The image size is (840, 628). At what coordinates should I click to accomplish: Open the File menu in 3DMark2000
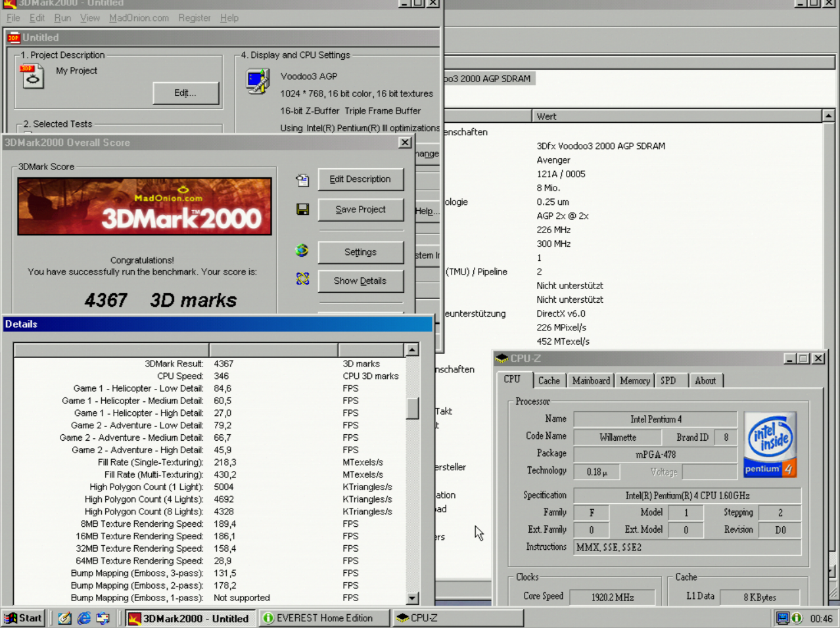(x=13, y=18)
